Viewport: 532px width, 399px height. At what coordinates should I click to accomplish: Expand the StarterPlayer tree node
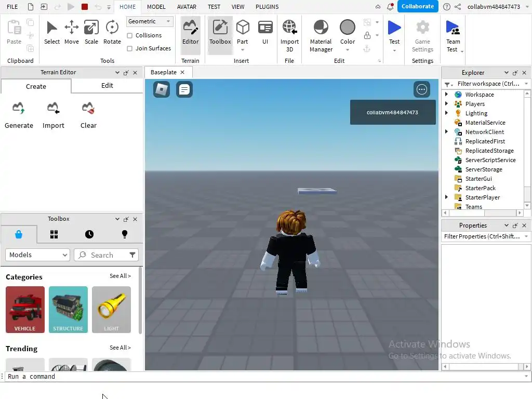tap(446, 197)
